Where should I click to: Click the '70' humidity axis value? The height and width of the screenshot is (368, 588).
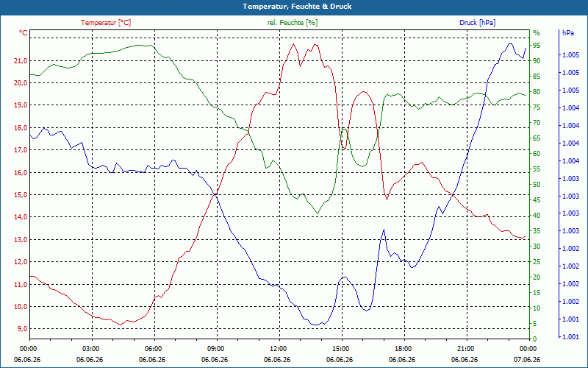coord(537,123)
